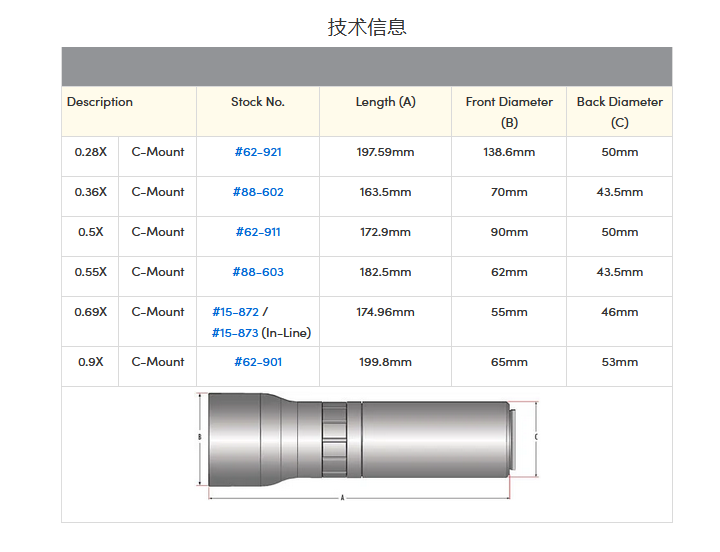This screenshot has height=552, width=720.
Task: Open the #15-872 stock link
Action: pyautogui.click(x=235, y=312)
